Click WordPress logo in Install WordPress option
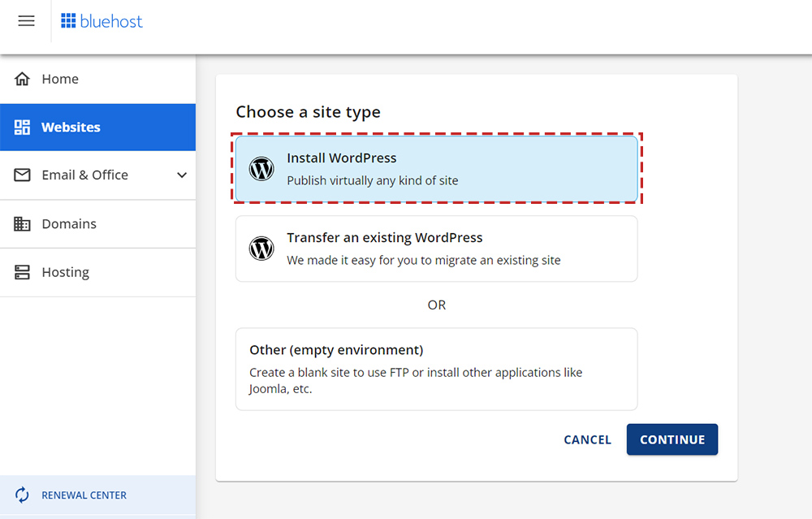812x519 pixels. pos(261,169)
